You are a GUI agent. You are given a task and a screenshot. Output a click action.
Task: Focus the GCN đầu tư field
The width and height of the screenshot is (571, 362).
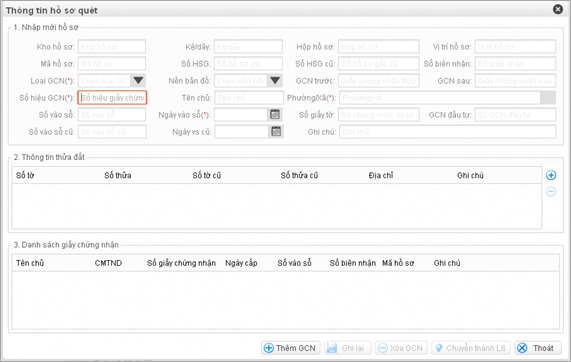point(515,115)
